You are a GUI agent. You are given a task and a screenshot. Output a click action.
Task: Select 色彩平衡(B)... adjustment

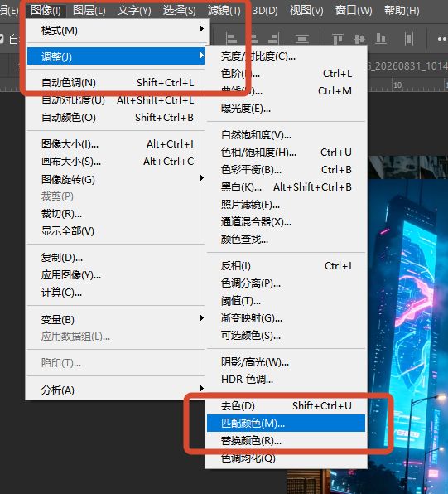(287, 169)
